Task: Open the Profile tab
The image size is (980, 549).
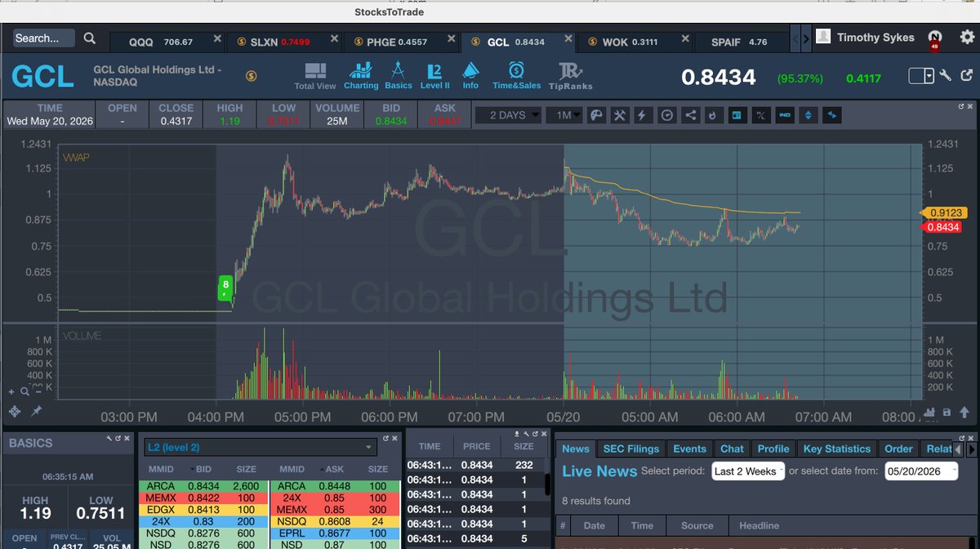Action: tap(773, 449)
